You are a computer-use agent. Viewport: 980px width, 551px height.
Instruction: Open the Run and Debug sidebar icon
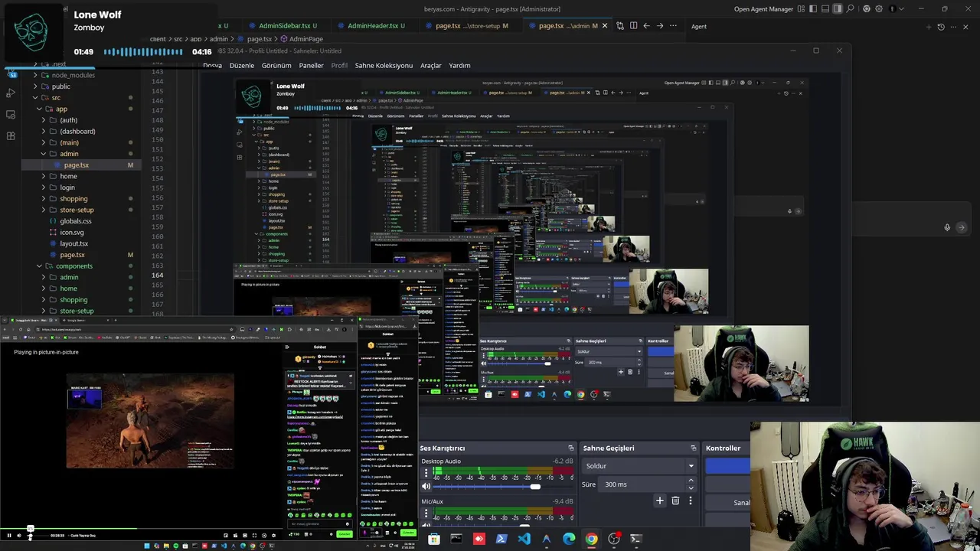coord(11,93)
